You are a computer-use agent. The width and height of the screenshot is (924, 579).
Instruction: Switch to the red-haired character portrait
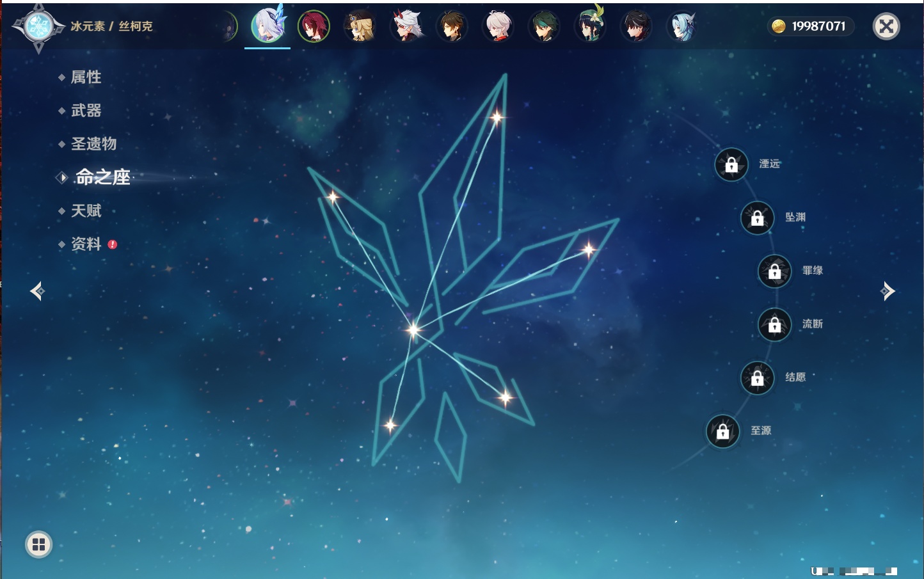[314, 27]
